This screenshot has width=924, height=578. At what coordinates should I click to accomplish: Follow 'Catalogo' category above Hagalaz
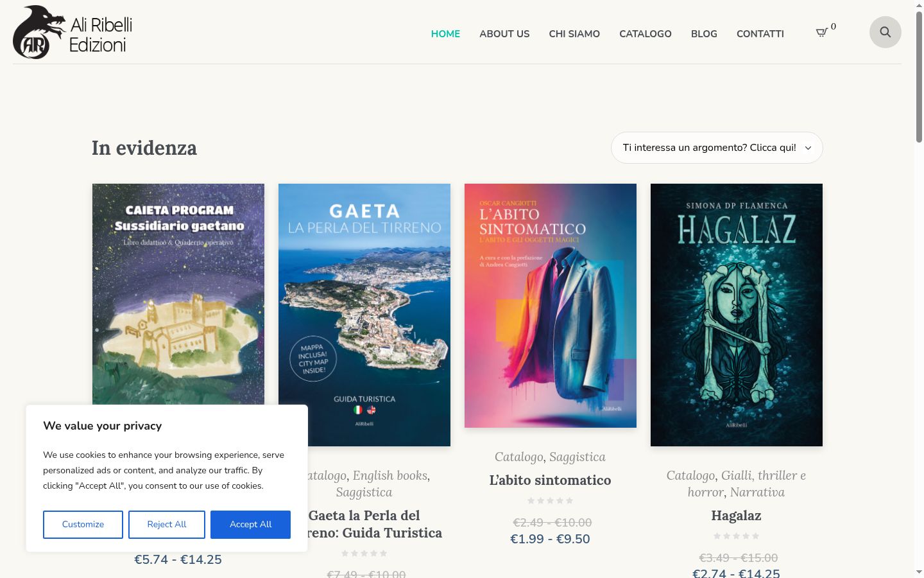pos(690,475)
